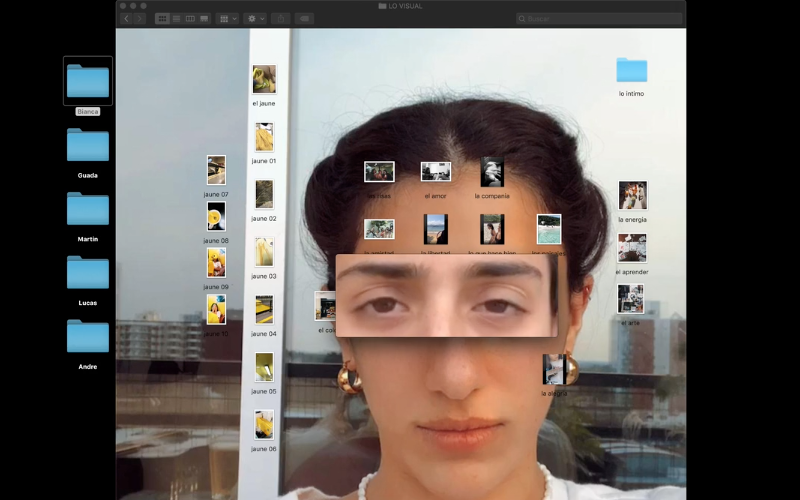Select the 'jaune 01' image file

pyautogui.click(x=264, y=137)
